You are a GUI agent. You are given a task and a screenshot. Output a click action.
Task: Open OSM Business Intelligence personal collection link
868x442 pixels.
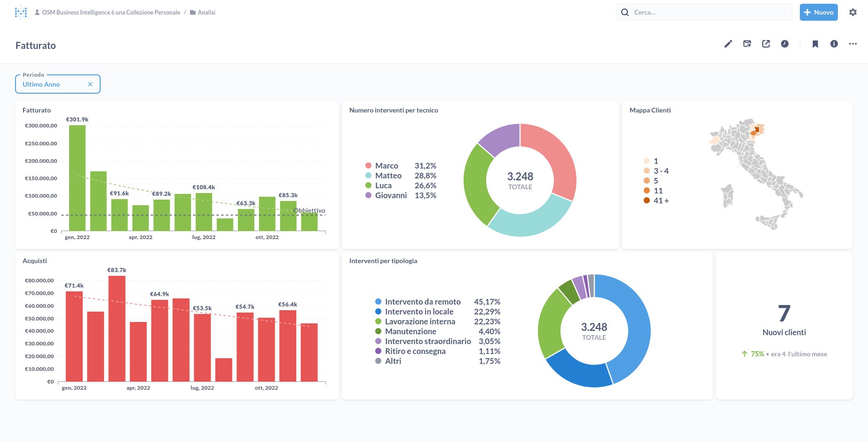[111, 13]
